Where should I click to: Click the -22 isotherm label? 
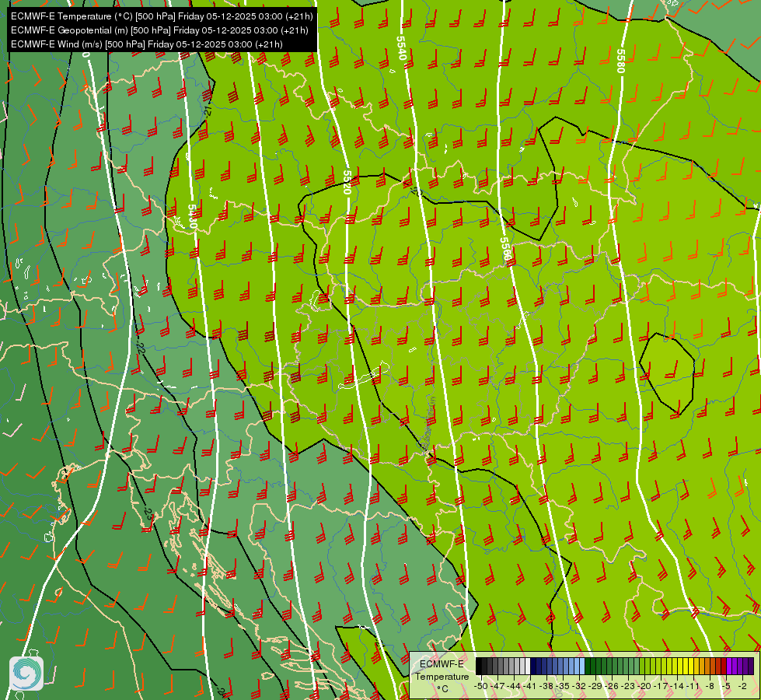click(x=141, y=346)
